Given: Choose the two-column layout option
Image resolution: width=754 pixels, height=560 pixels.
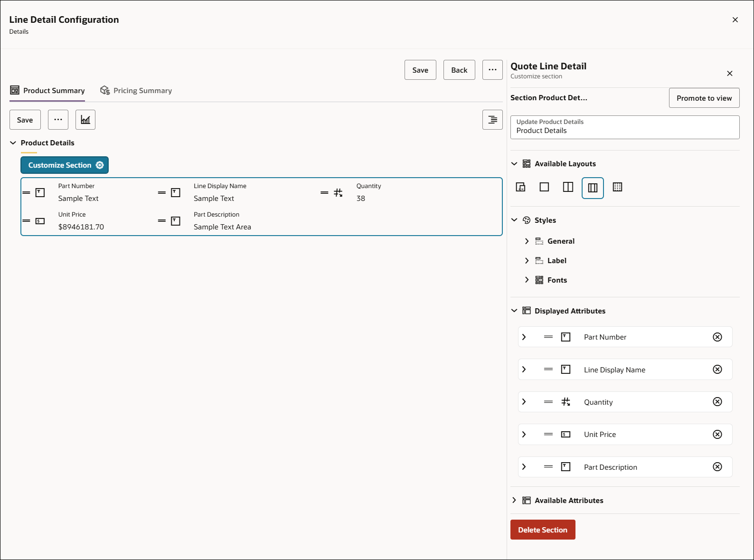Looking at the screenshot, I should click(x=568, y=187).
